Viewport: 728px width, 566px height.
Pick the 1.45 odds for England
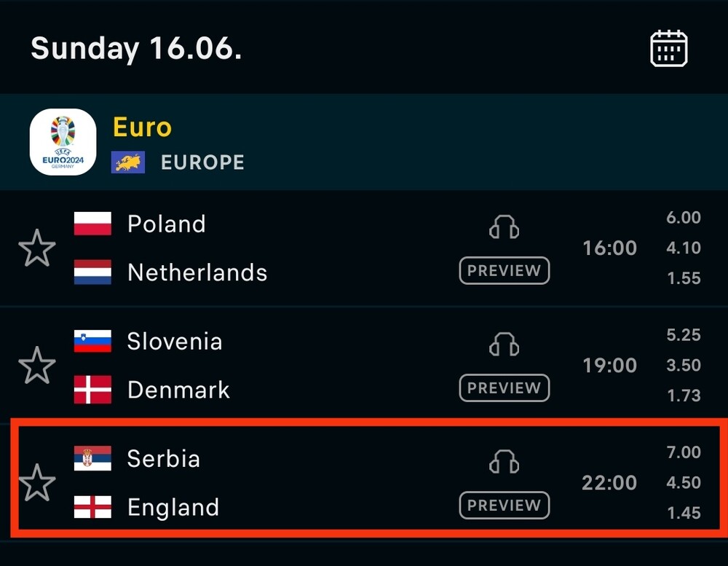point(684,513)
